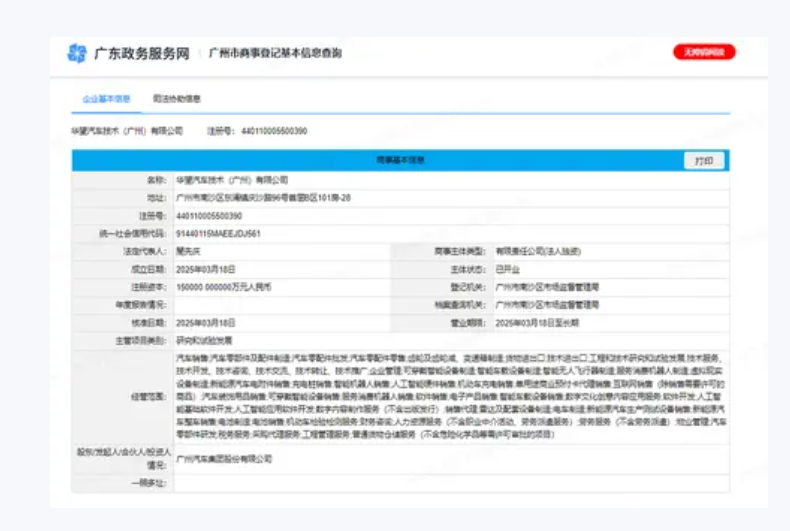Click the address value in the 地址 row
The height and width of the screenshot is (531, 790).
[x=262, y=198]
